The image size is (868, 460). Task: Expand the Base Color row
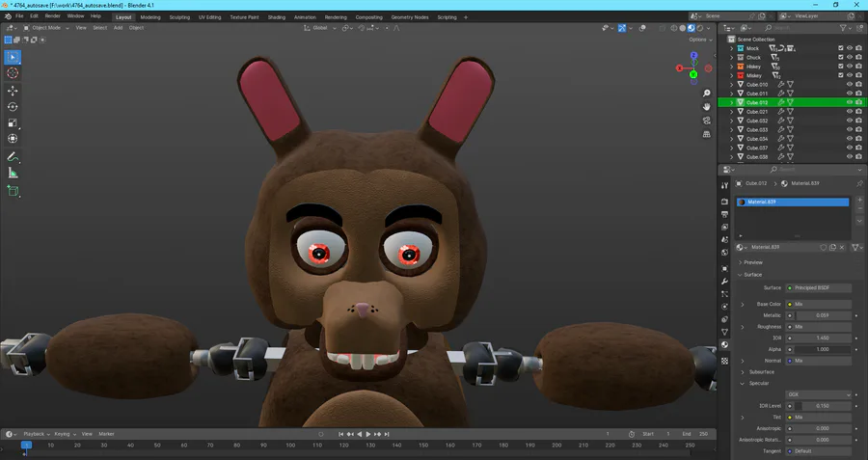[743, 304]
